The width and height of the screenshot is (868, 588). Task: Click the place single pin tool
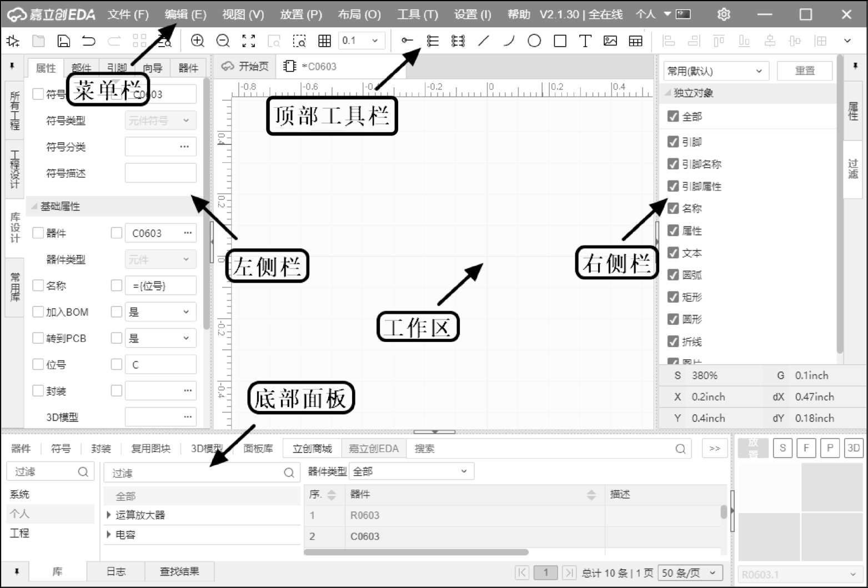[407, 41]
